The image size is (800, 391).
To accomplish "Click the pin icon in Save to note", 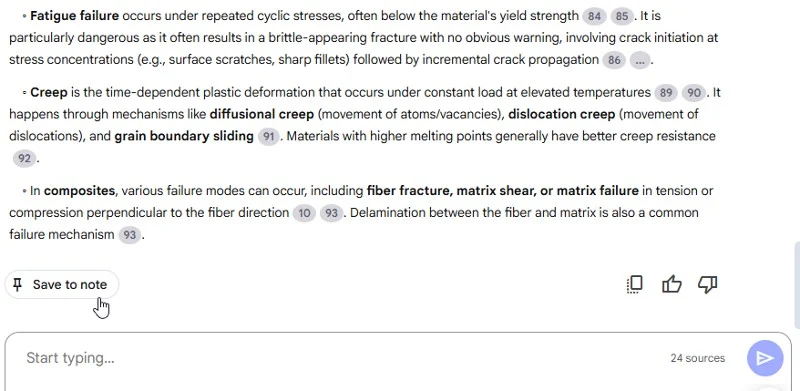I will [18, 284].
